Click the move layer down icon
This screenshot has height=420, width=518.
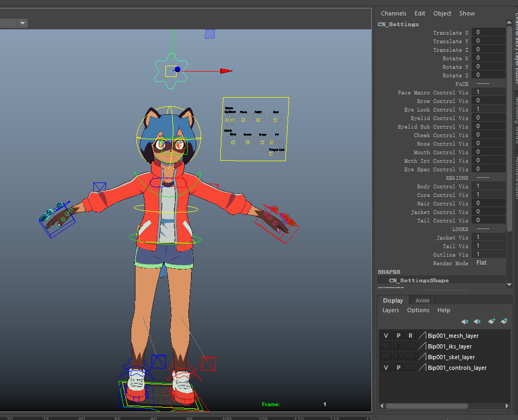[x=477, y=322]
